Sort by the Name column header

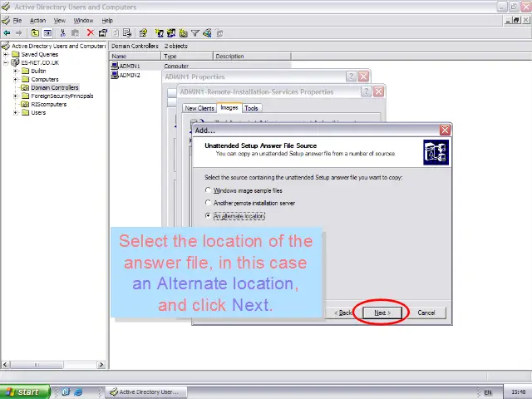click(135, 56)
